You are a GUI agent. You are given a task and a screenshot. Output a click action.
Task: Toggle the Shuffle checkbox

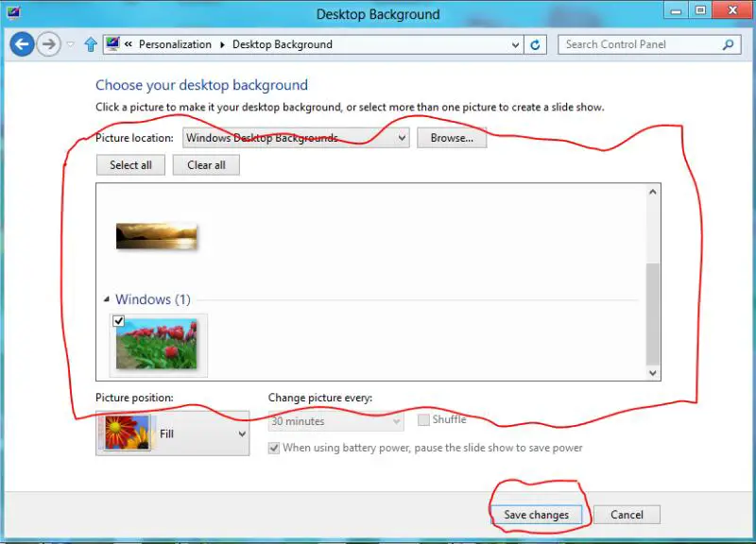[x=423, y=419]
